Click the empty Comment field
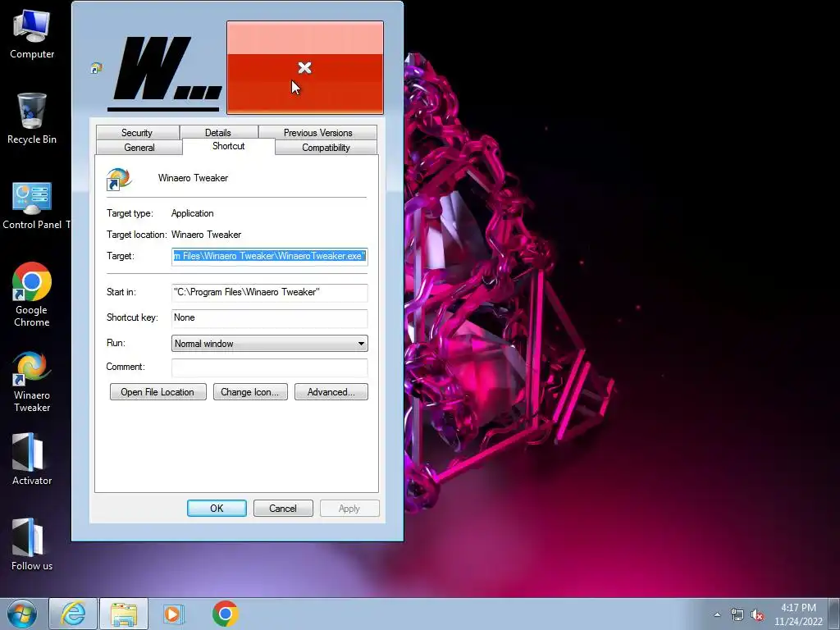840x630 pixels. [x=269, y=367]
